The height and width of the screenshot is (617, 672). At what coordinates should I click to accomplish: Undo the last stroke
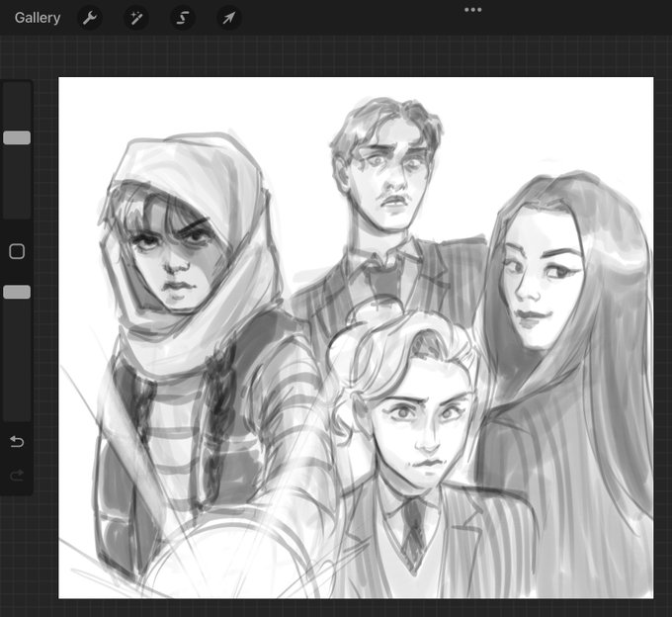(17, 441)
